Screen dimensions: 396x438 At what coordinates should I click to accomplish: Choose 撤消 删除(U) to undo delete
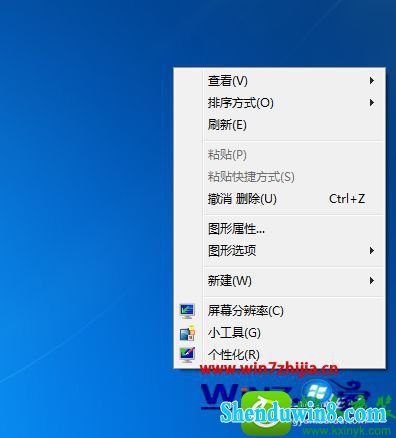279,199
